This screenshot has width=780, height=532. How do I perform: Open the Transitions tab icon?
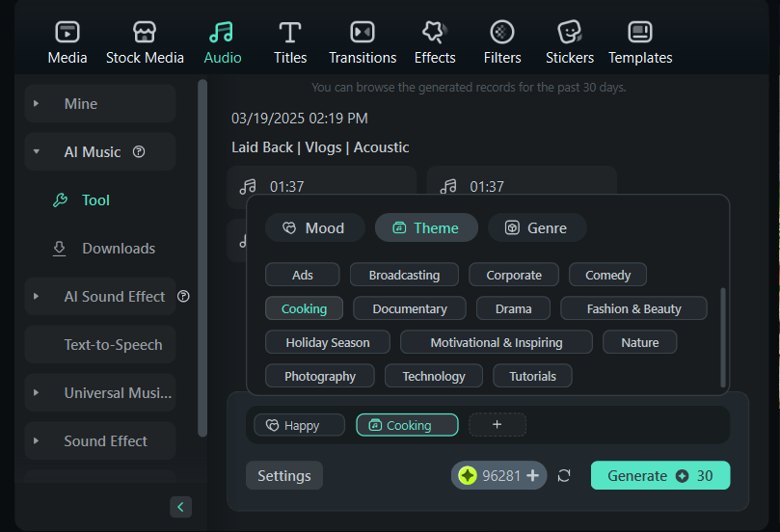pos(363,33)
